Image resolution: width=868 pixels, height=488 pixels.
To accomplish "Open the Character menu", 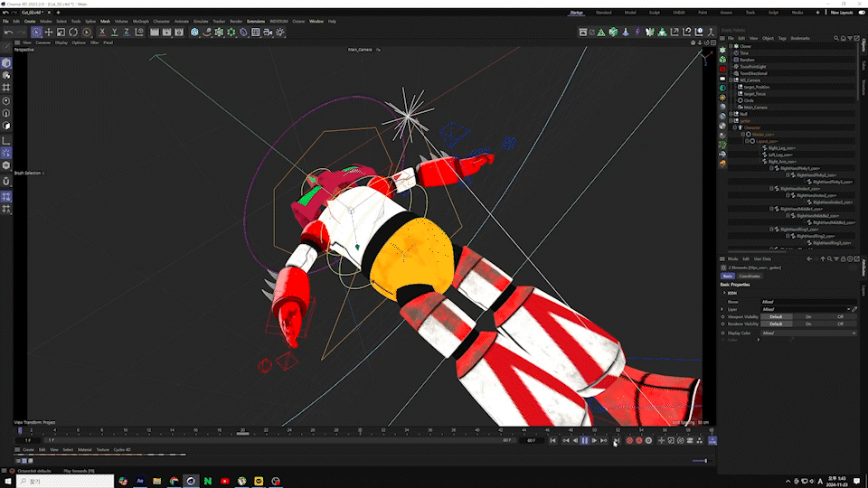I will click(x=162, y=21).
